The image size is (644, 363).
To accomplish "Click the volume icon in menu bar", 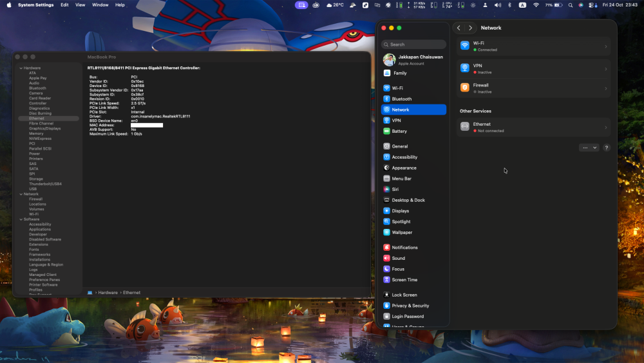I will (x=497, y=5).
